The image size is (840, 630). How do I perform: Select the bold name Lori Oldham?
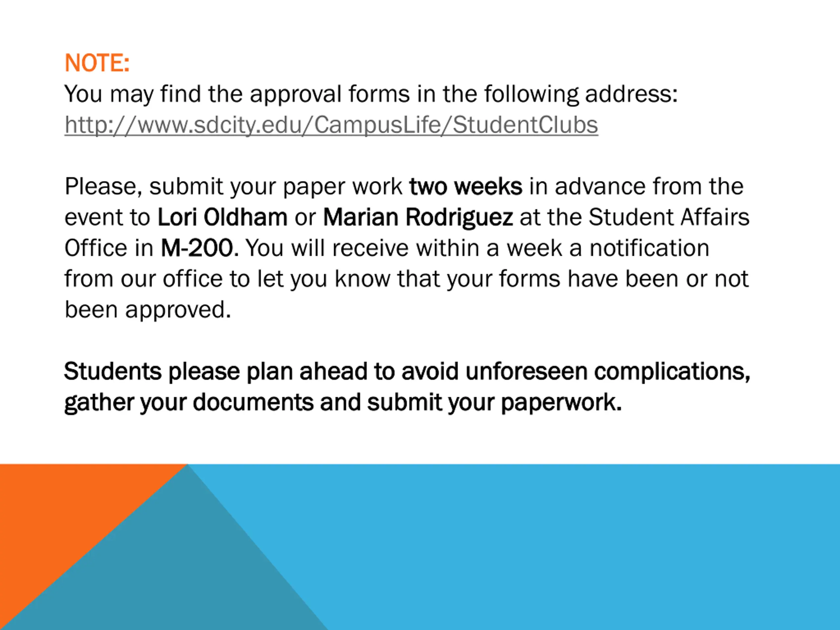[222, 217]
